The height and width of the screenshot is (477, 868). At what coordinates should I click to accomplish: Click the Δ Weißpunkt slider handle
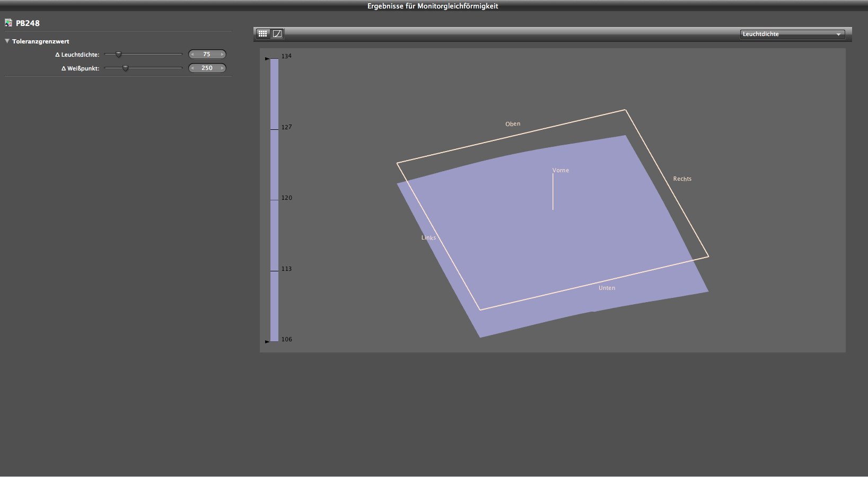coord(126,68)
